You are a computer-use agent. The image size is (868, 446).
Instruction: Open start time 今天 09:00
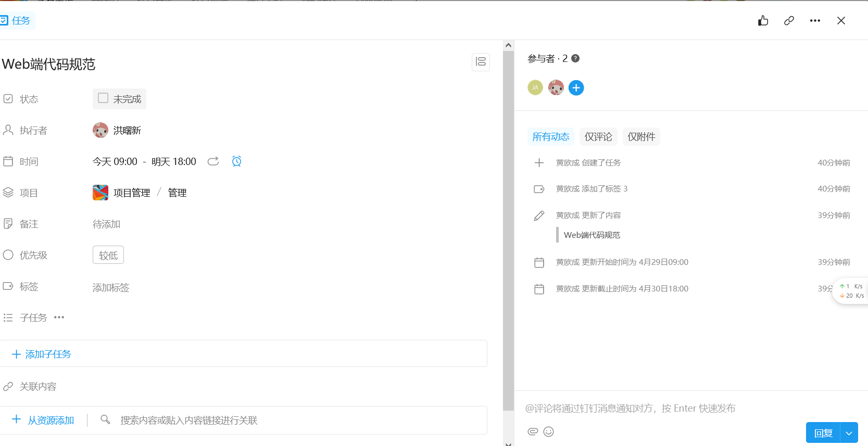[115, 162]
